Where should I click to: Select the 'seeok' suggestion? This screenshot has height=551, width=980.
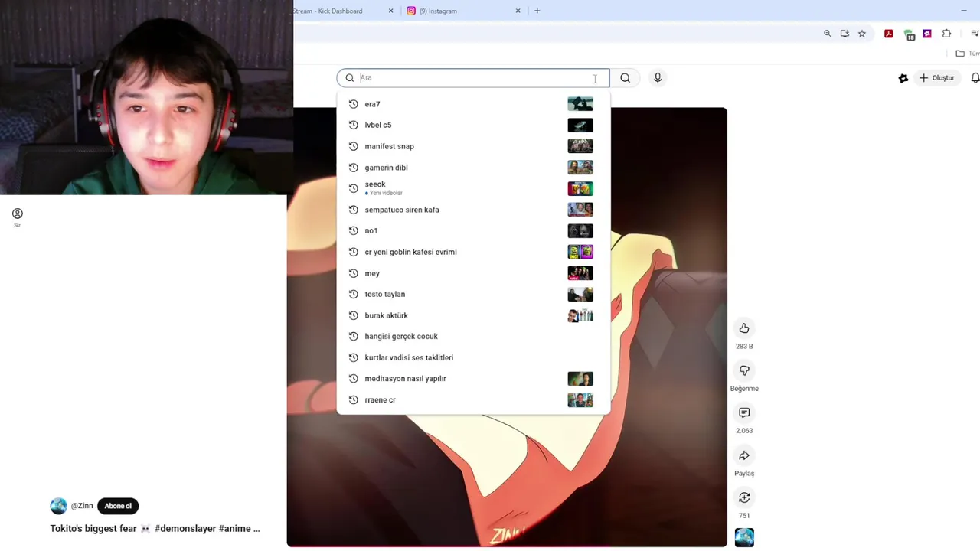click(473, 188)
